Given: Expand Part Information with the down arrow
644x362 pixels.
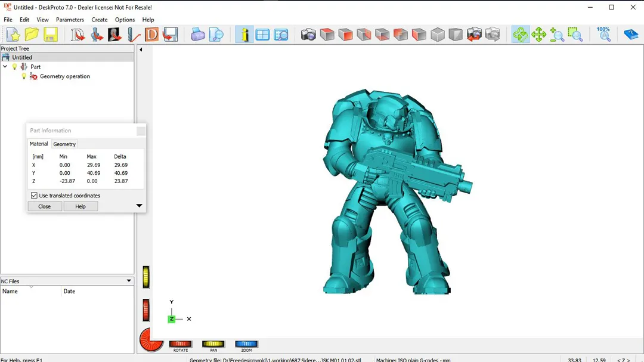Looking at the screenshot, I should pos(139,206).
